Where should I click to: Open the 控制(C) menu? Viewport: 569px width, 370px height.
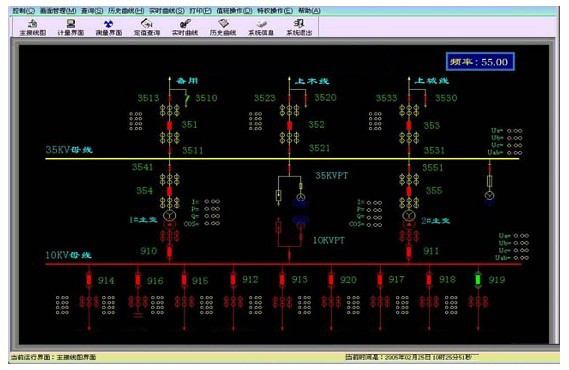click(x=24, y=11)
